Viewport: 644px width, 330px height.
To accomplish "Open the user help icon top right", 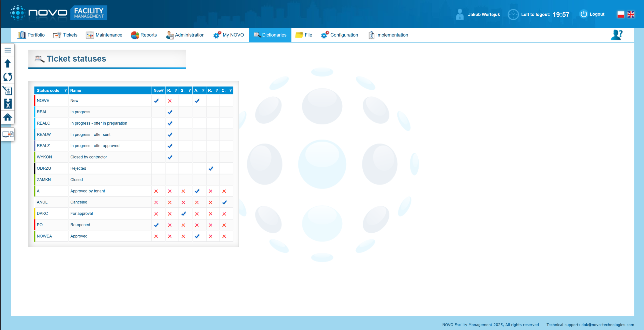I will tap(616, 35).
